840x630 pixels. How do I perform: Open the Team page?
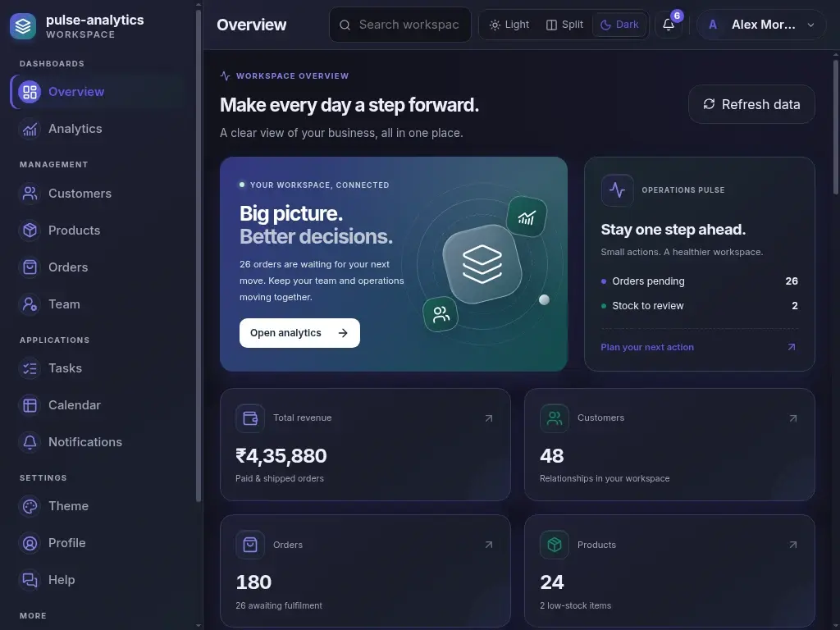coord(64,304)
